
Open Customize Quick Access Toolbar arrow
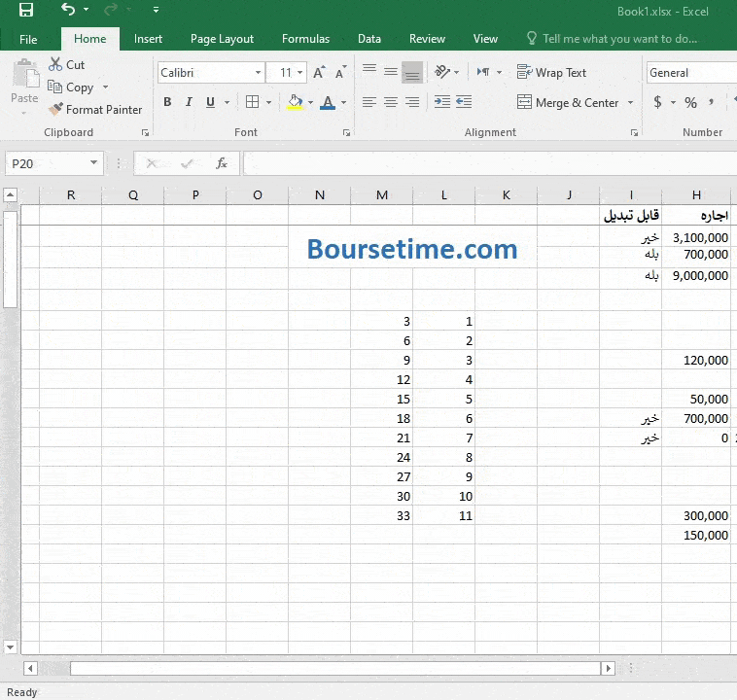156,10
